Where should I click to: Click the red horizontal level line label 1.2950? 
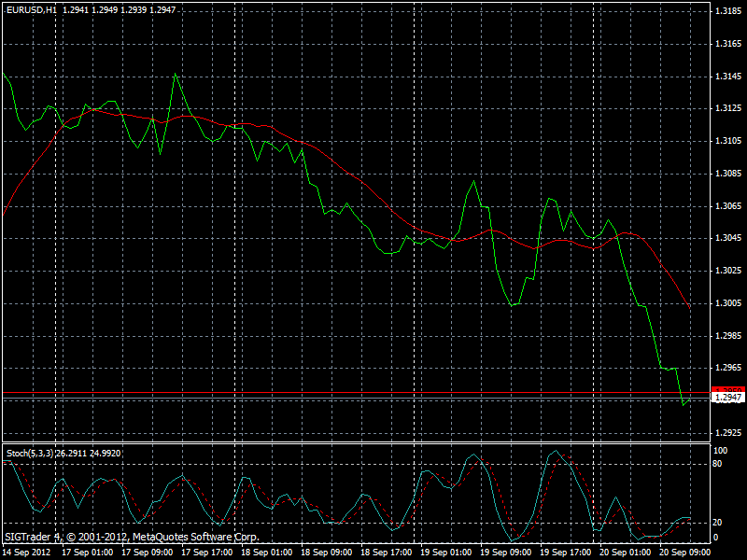(x=728, y=389)
